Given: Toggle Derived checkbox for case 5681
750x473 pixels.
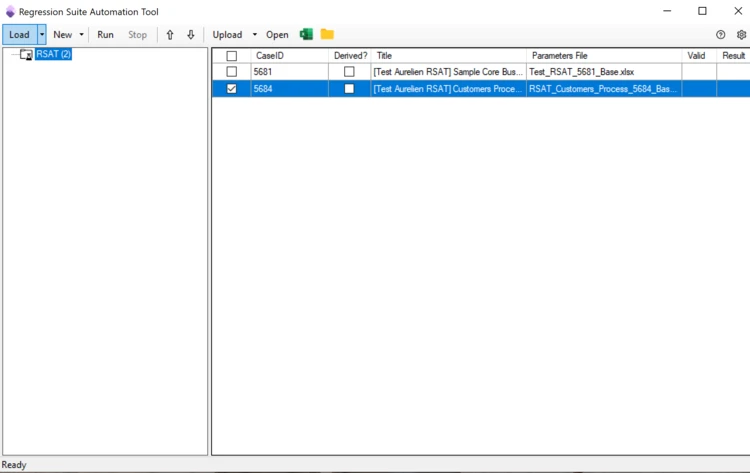Looking at the screenshot, I should tap(349, 72).
